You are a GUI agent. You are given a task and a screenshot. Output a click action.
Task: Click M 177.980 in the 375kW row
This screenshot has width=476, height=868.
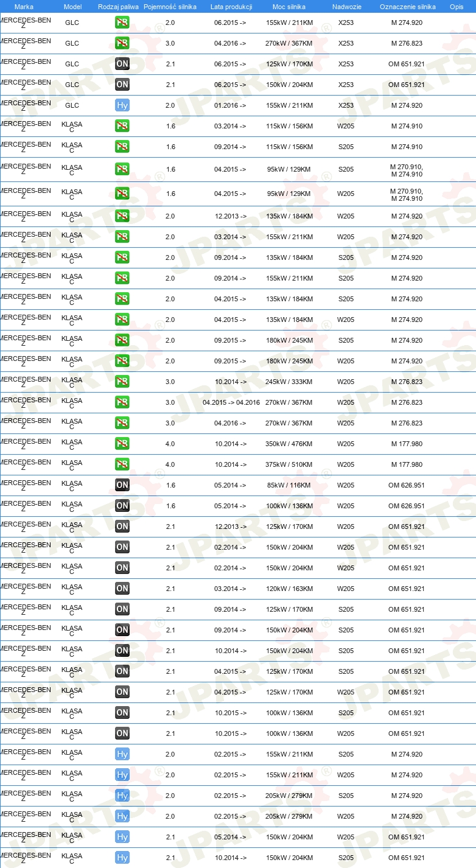pyautogui.click(x=407, y=465)
